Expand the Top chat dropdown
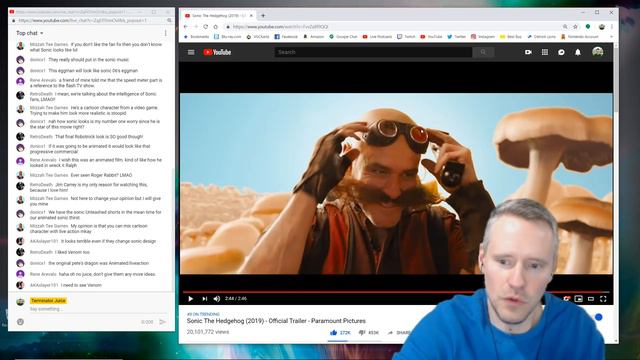This screenshot has height=360, width=640. coord(30,33)
